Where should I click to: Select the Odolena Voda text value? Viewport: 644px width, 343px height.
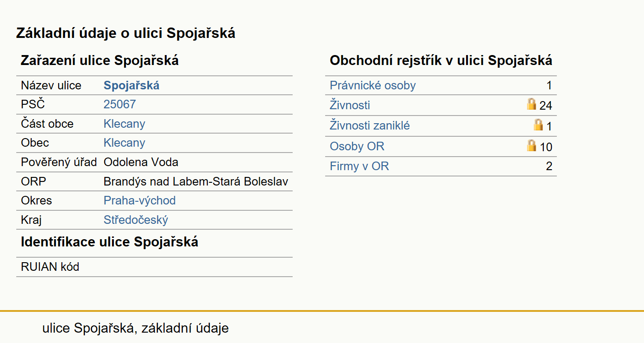coord(141,162)
